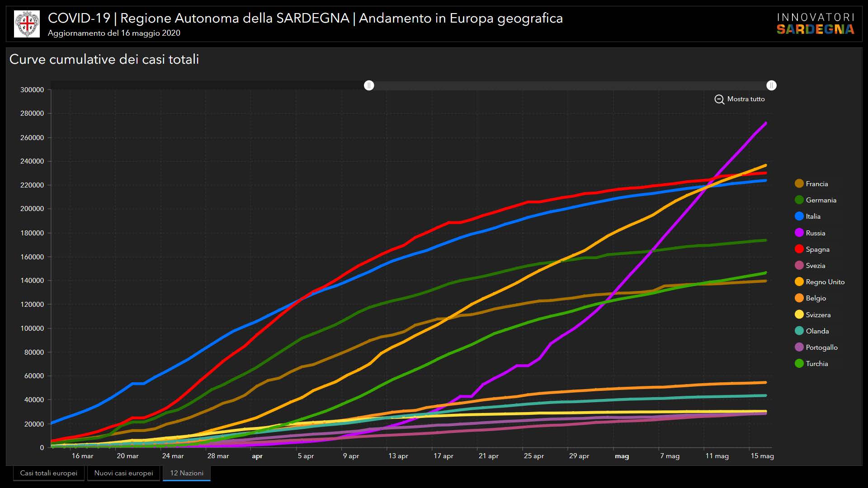
Task: Click the zoom-out magnifier icon
Action: 719,99
